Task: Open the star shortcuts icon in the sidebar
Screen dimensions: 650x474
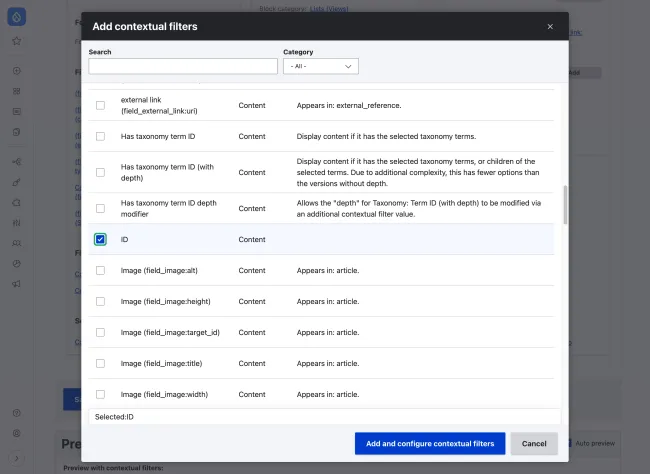Action: [x=16, y=42]
